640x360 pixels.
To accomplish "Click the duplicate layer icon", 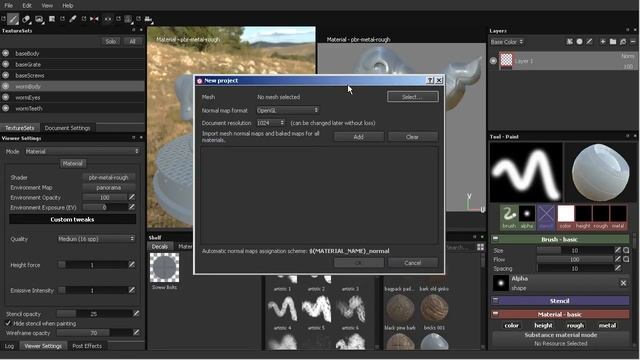I will point(623,42).
